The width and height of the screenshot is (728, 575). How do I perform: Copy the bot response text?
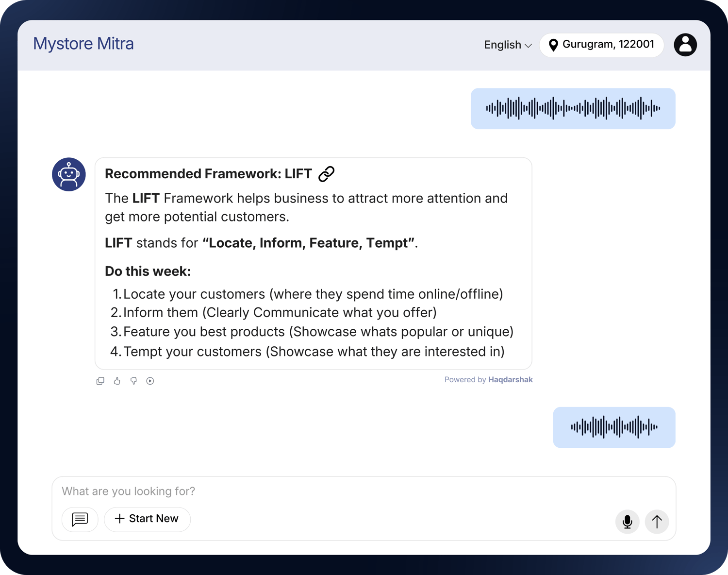[x=100, y=381]
